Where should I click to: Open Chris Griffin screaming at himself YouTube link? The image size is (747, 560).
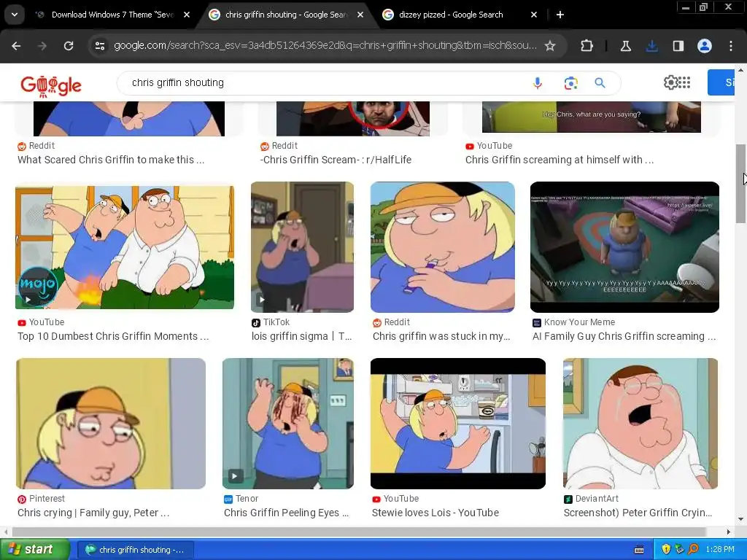[559, 160]
